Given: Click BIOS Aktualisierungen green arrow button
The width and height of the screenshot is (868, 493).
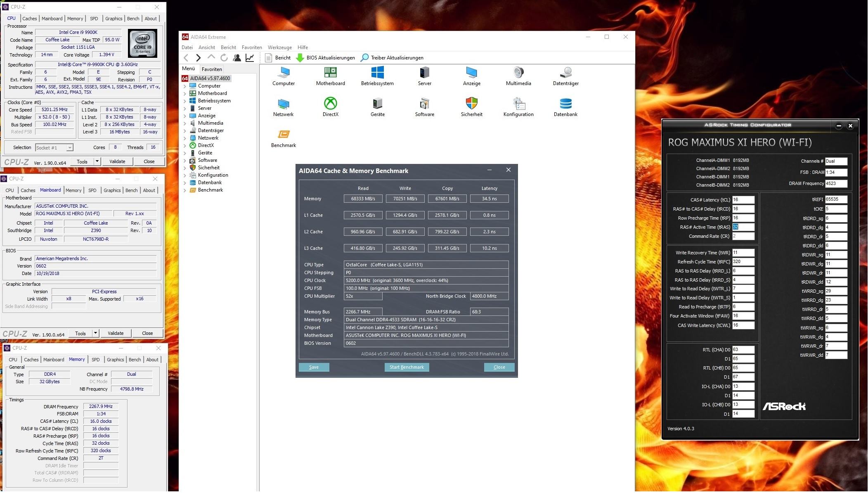Looking at the screenshot, I should pyautogui.click(x=326, y=58).
